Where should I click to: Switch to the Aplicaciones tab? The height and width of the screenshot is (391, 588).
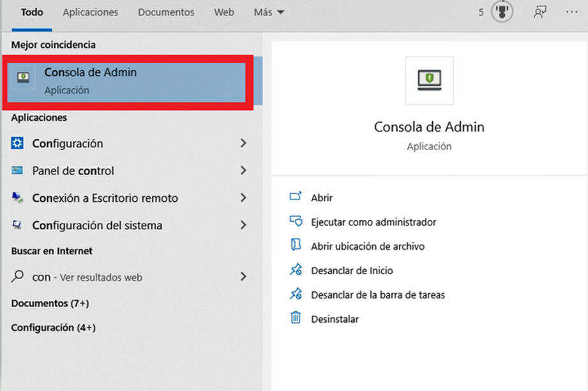click(91, 12)
